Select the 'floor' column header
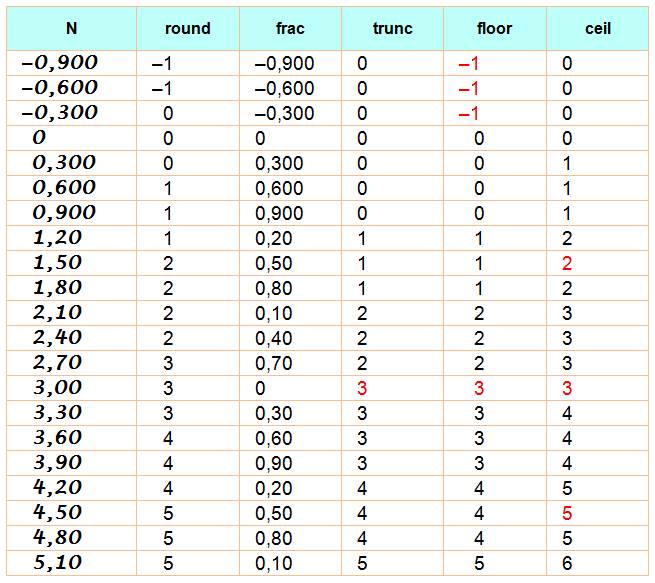This screenshot has width=655, height=583. click(494, 29)
